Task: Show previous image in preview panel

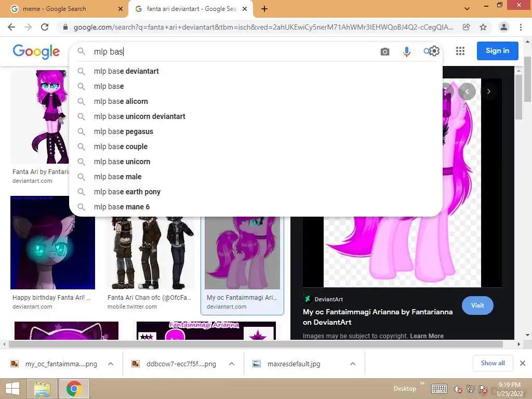Action: click(x=467, y=91)
